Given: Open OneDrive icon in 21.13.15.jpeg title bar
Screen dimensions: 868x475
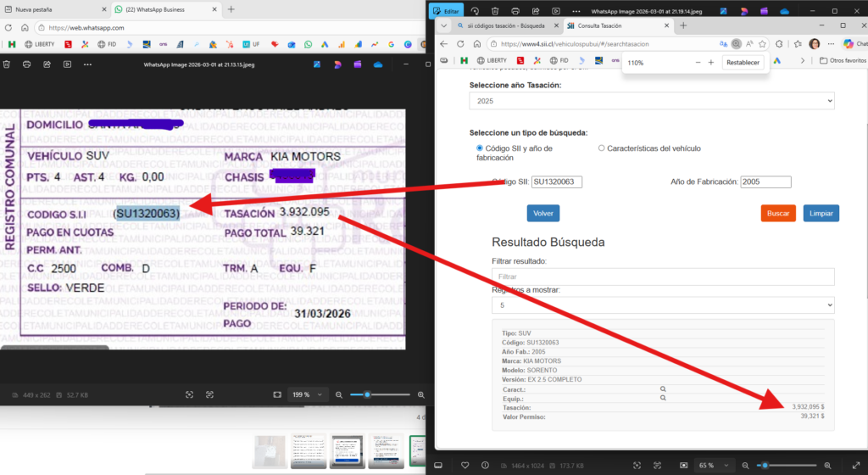Looking at the screenshot, I should coord(378,64).
